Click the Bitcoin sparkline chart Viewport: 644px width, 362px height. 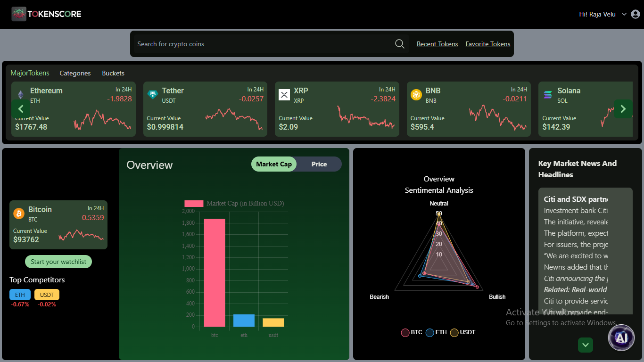[x=81, y=235]
